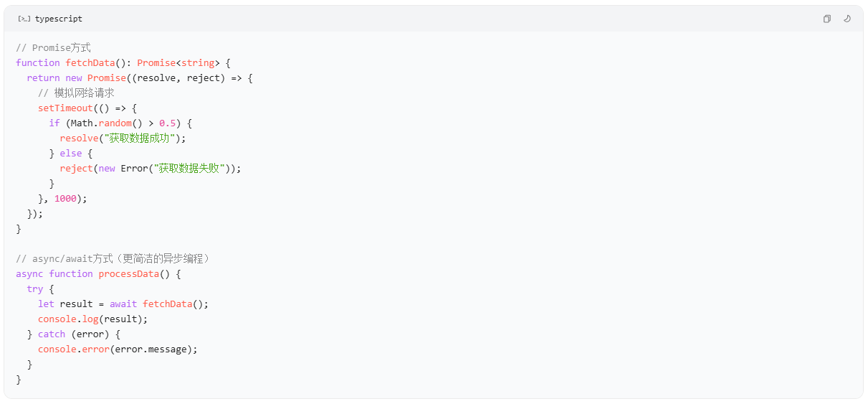868x404 pixels.
Task: Click the 1000 timeout value
Action: [x=65, y=198]
